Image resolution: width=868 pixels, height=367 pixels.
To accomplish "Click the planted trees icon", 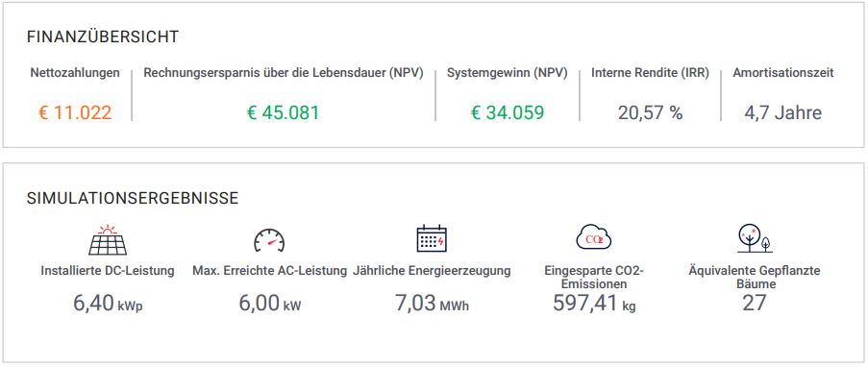I will (755, 238).
